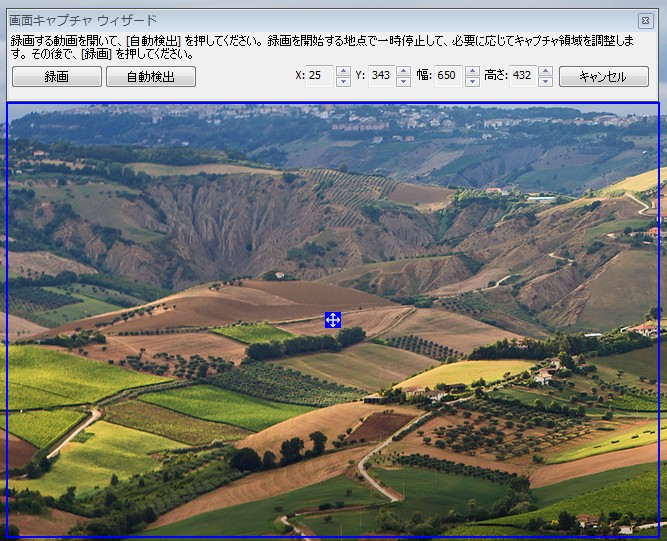Click the 幅 width field showing 650
This screenshot has height=541, width=667.
[448, 76]
